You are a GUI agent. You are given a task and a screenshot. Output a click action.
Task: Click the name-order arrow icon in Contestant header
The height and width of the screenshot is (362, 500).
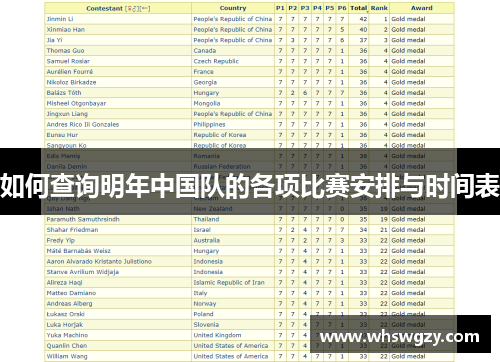click(x=145, y=8)
